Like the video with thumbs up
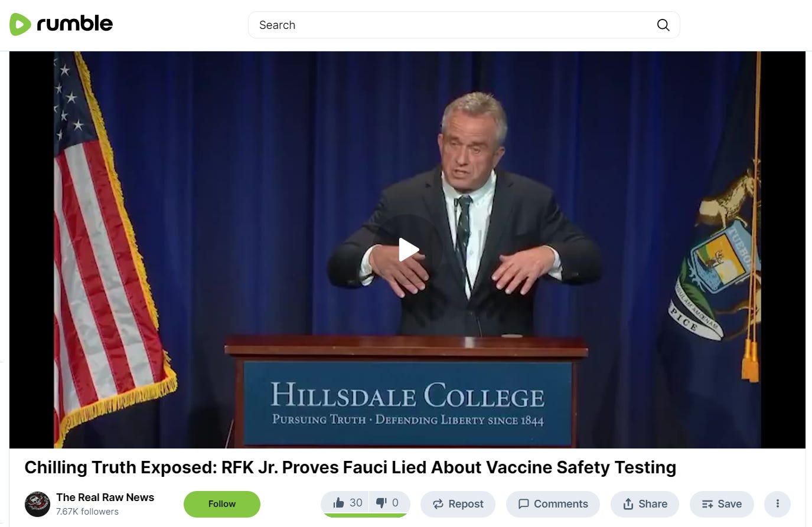 click(346, 503)
